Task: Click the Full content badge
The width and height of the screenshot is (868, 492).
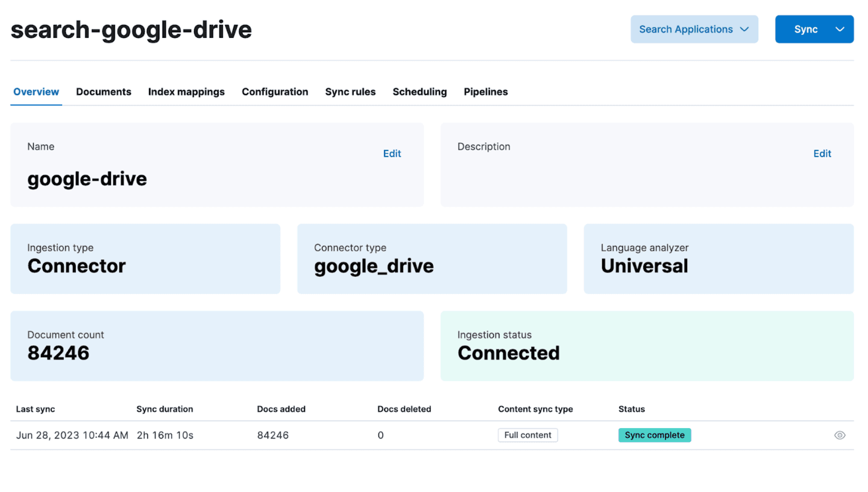Action: (x=527, y=435)
